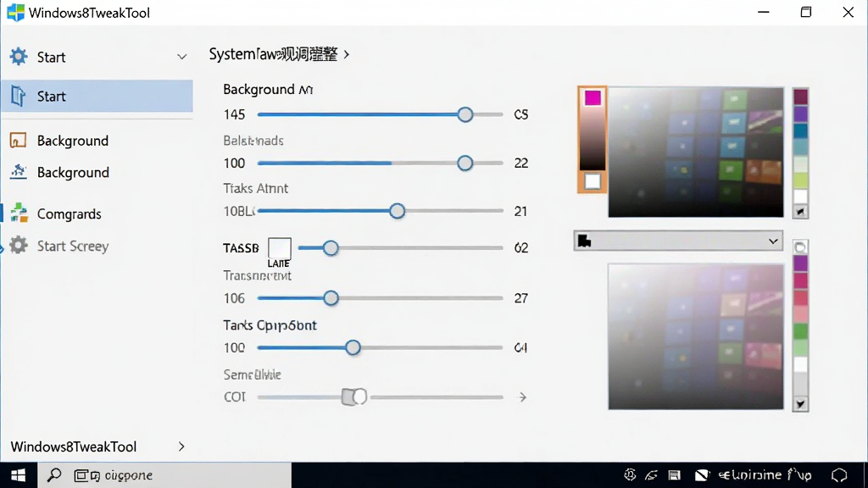The width and height of the screenshot is (868, 488).
Task: Click the circle icon atop lower palette
Action: coord(800,247)
